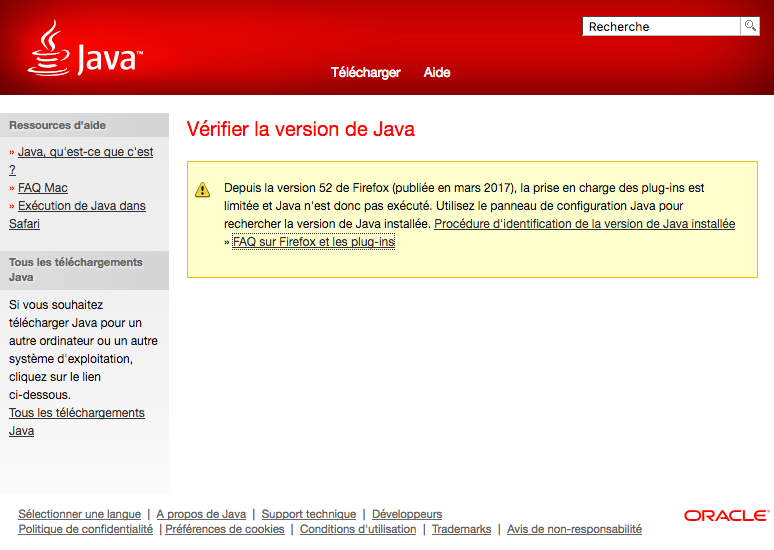
Task: Click 'Sélectionner une langue' footer link
Action: (79, 514)
